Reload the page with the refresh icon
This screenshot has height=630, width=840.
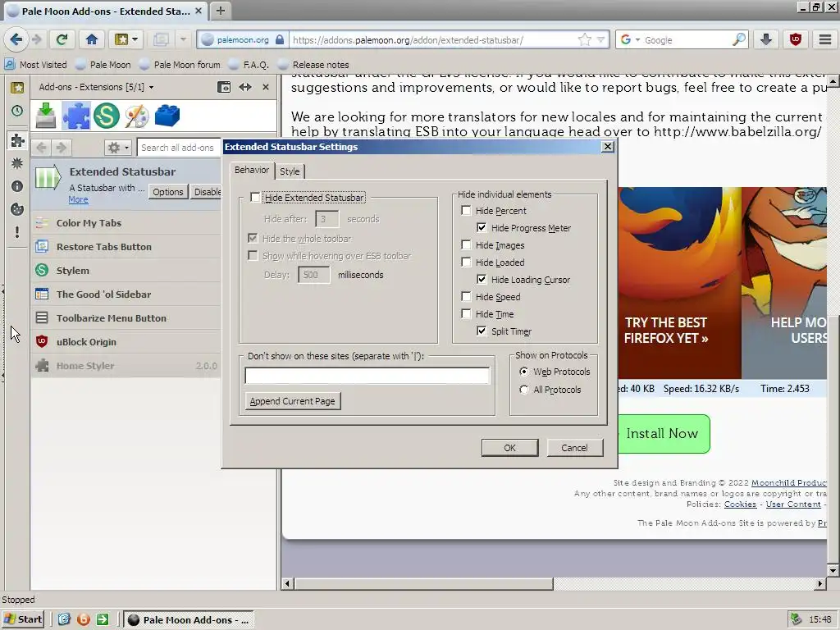click(x=62, y=39)
